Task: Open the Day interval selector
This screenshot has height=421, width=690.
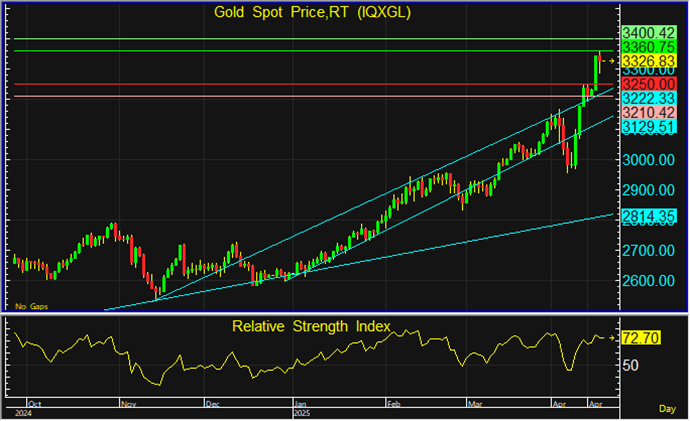Action: pos(667,408)
